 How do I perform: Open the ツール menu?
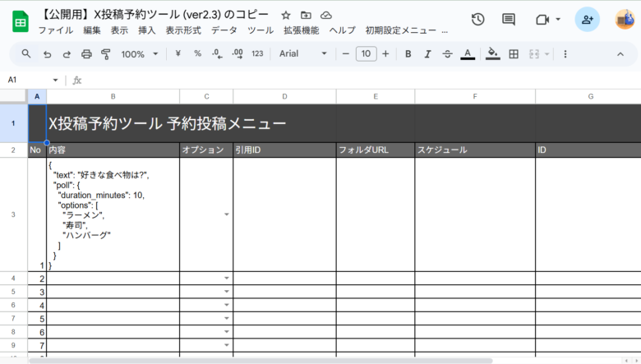(x=261, y=30)
